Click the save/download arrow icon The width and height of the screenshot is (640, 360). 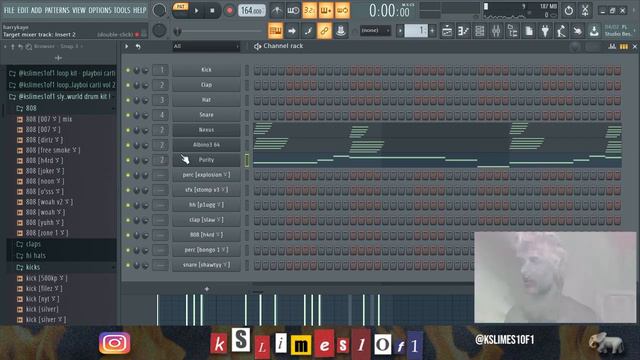tap(594, 31)
